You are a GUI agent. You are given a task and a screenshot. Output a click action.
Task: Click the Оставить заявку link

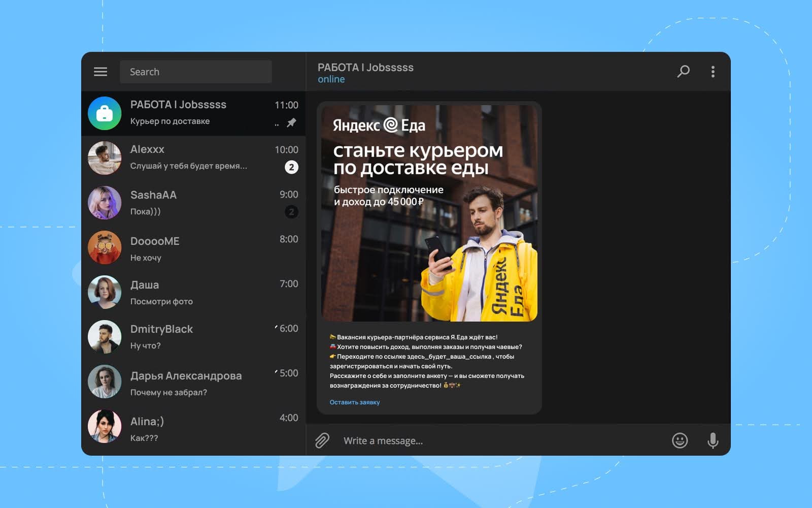click(x=355, y=402)
